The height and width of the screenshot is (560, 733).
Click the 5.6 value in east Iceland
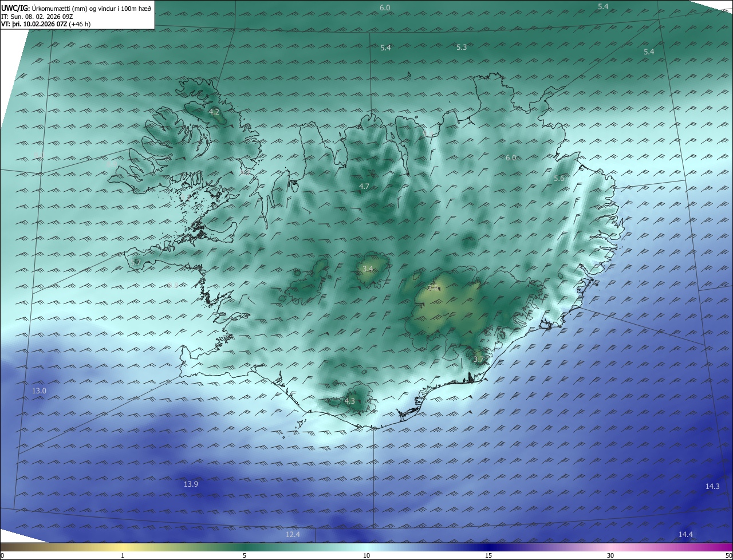559,179
